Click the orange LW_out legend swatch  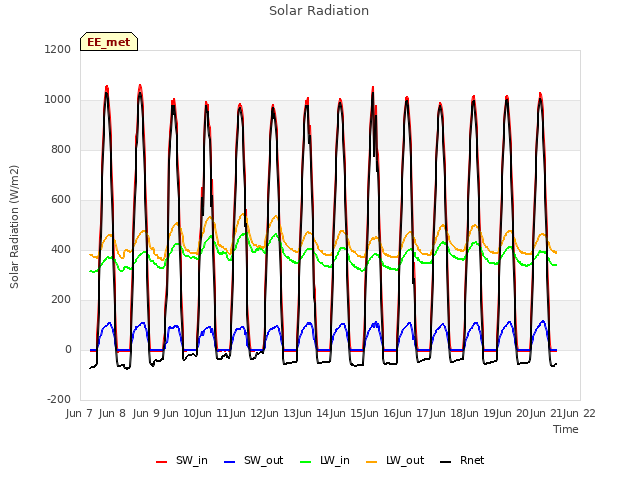(372, 462)
